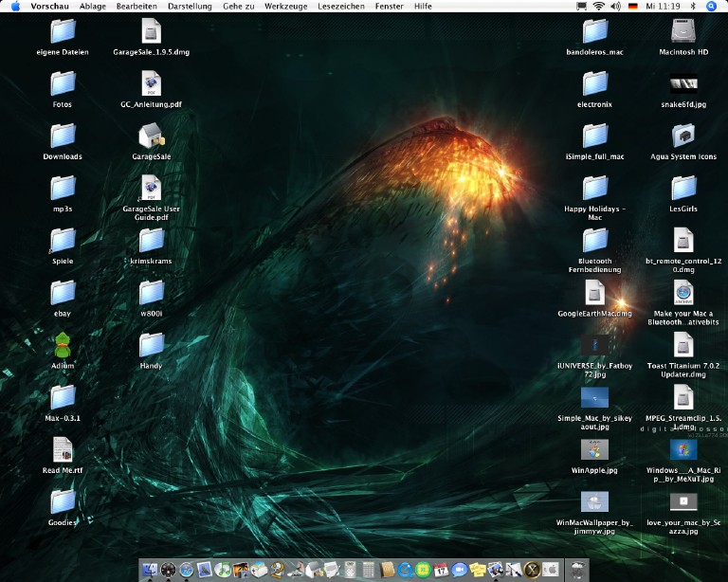Image resolution: width=728 pixels, height=582 pixels.
Task: Select the Downloads folder
Action: click(63, 136)
